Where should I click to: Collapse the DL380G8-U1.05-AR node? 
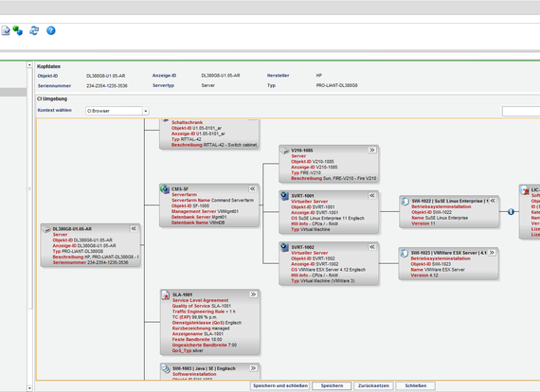[134, 228]
